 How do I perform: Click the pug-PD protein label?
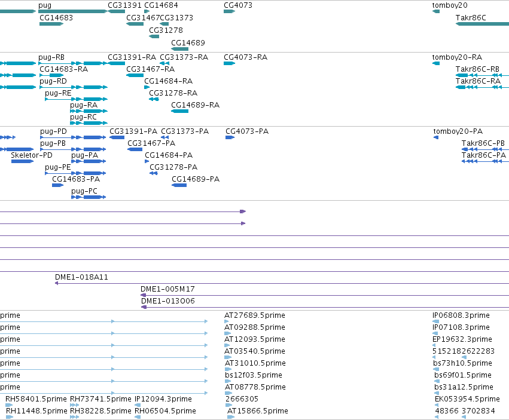pos(54,131)
